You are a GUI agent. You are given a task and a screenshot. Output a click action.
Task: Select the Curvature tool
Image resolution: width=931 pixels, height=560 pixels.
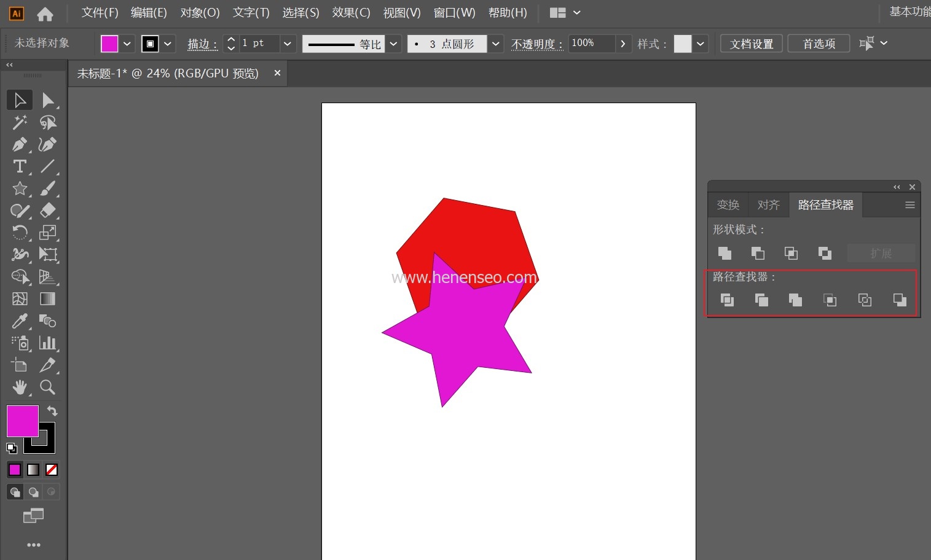tap(48, 144)
